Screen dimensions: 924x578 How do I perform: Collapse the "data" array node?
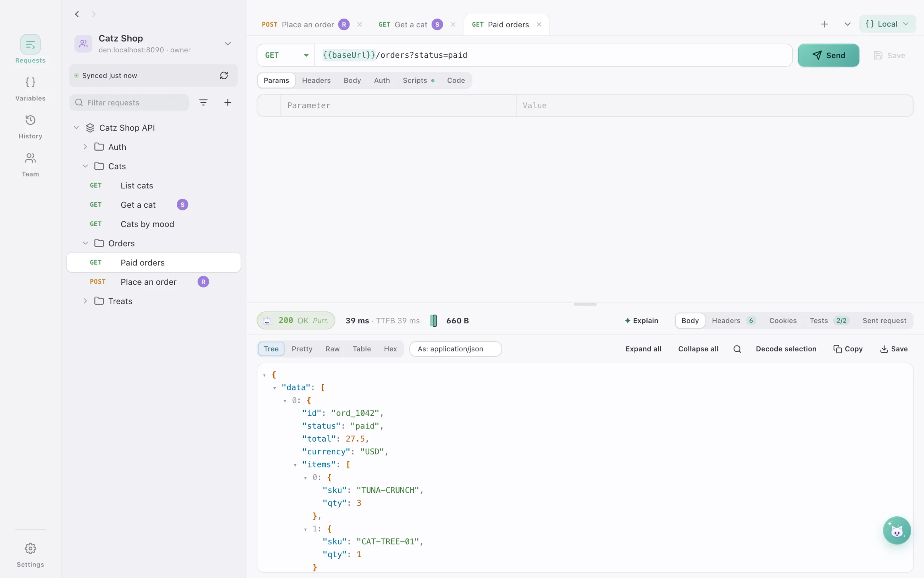coord(275,388)
